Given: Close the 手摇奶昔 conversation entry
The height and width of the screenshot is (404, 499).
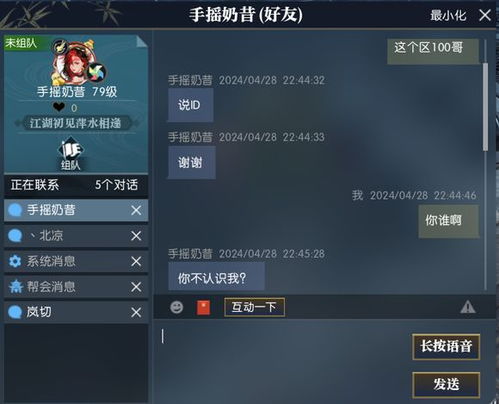Looking at the screenshot, I should click(x=136, y=210).
